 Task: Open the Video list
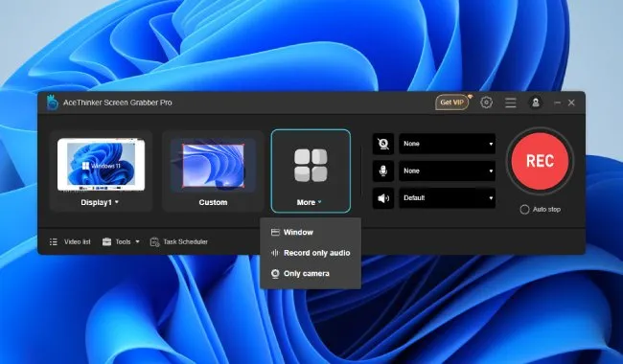pos(77,241)
